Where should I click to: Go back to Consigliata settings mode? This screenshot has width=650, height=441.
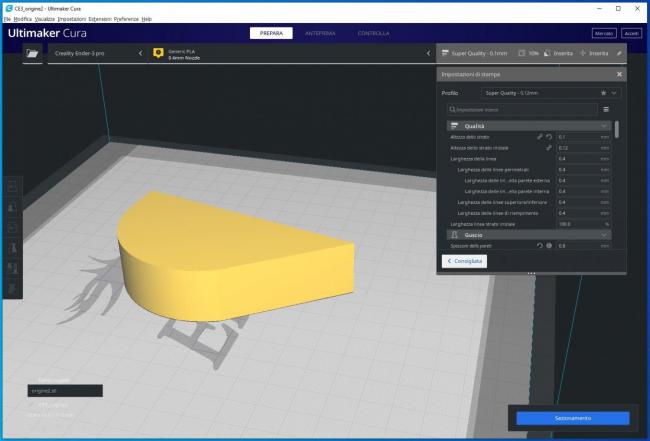465,260
